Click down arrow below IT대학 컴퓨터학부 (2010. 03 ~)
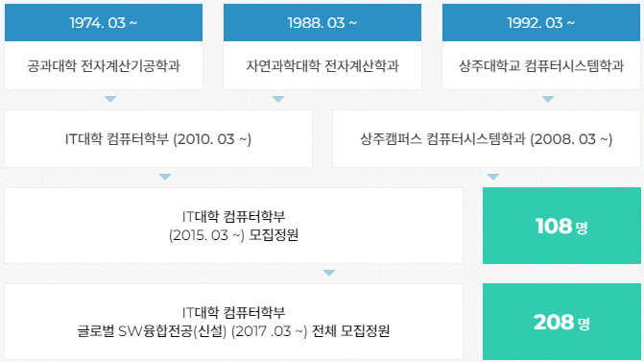This screenshot has height=362, width=644. point(165,177)
